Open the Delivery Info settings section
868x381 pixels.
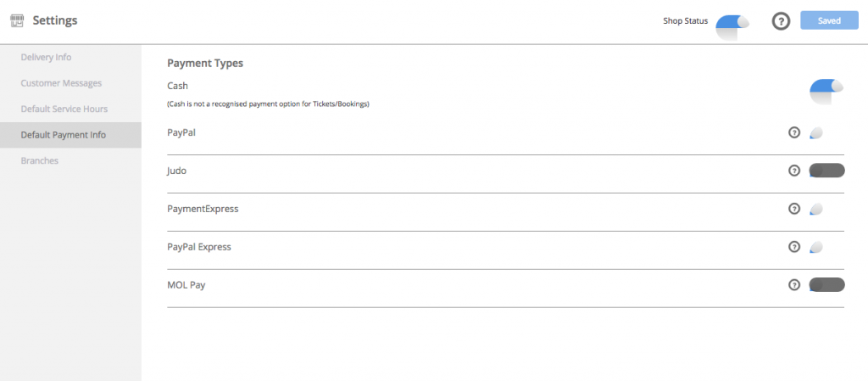[x=46, y=57]
